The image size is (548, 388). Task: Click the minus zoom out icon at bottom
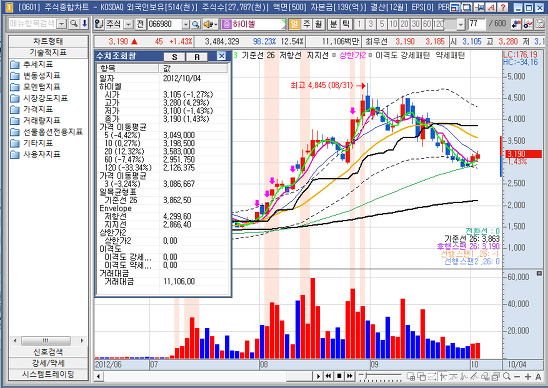[x=517, y=376]
